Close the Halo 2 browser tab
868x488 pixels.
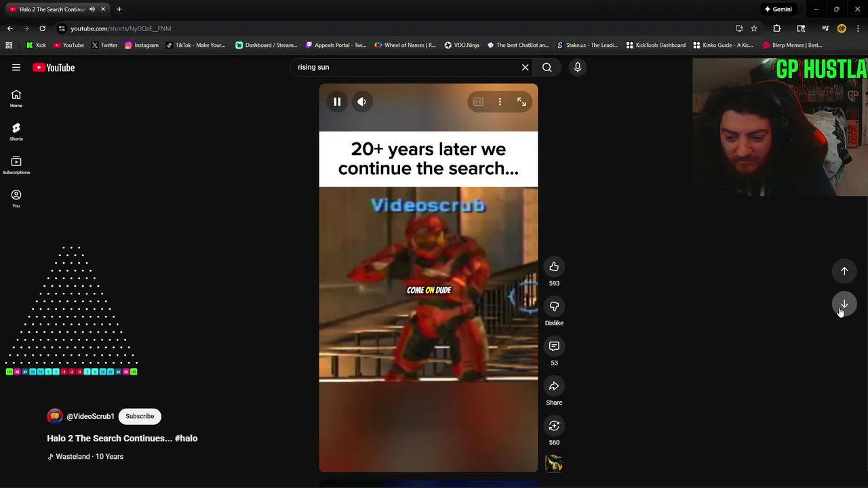103,9
